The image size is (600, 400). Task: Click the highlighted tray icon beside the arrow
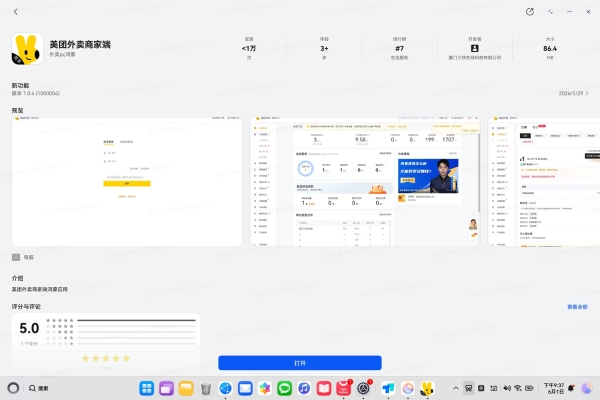coord(468,388)
